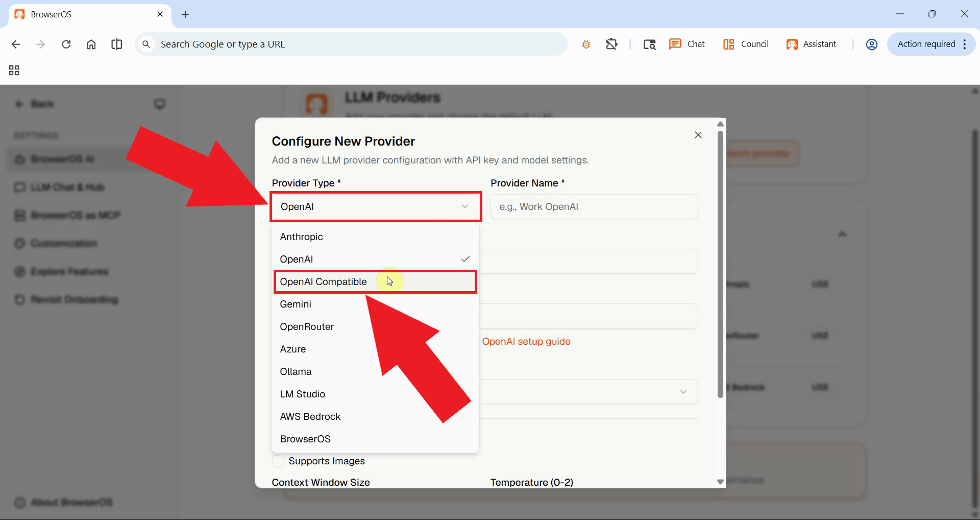Expand the model dropdown chevron in dialog
Viewport: 980px width, 520px height.
683,392
